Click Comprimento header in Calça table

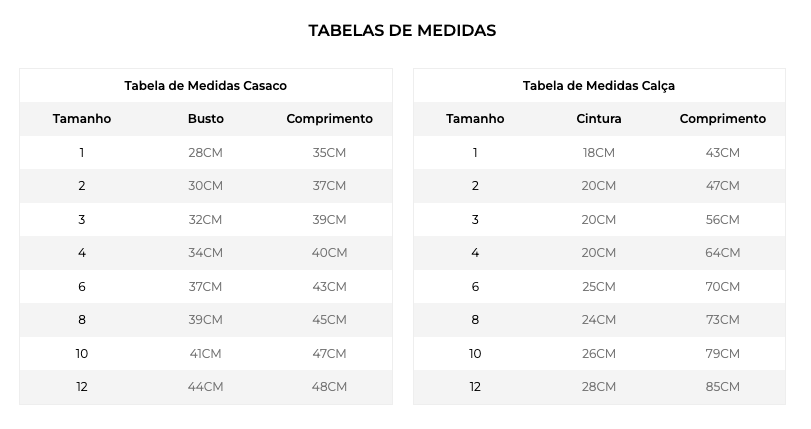[x=722, y=119]
